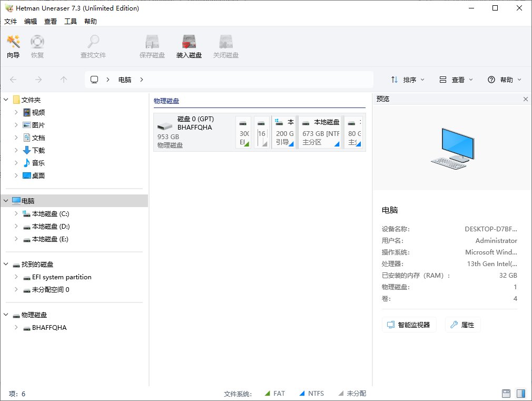Expand the 本地磁盘 (C:) tree node
Image resolution: width=532 pixels, height=401 pixels.
[16, 213]
